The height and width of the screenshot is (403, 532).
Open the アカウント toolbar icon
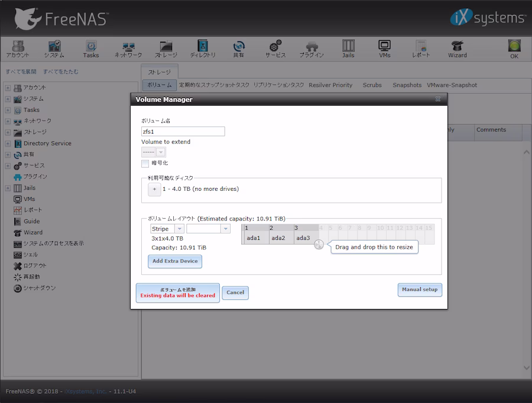click(x=18, y=49)
